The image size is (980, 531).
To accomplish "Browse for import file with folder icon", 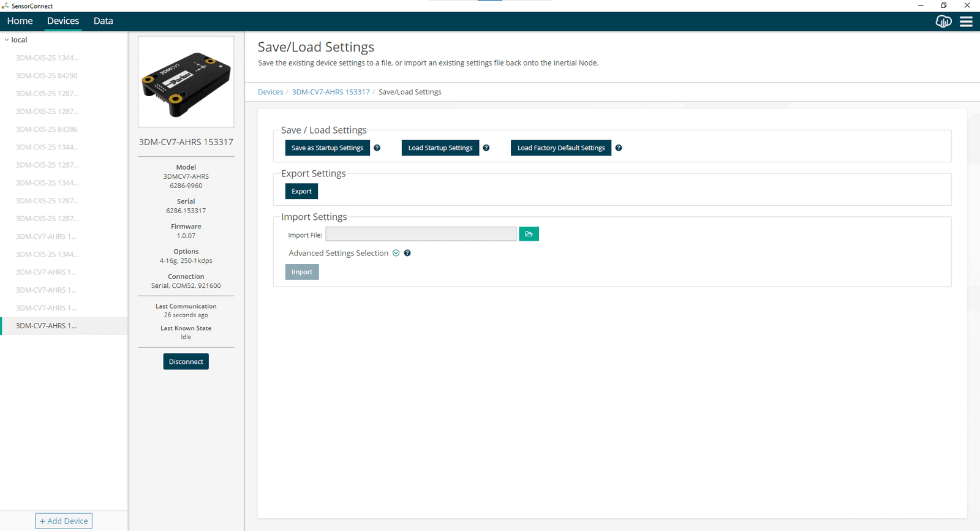I will [x=529, y=234].
